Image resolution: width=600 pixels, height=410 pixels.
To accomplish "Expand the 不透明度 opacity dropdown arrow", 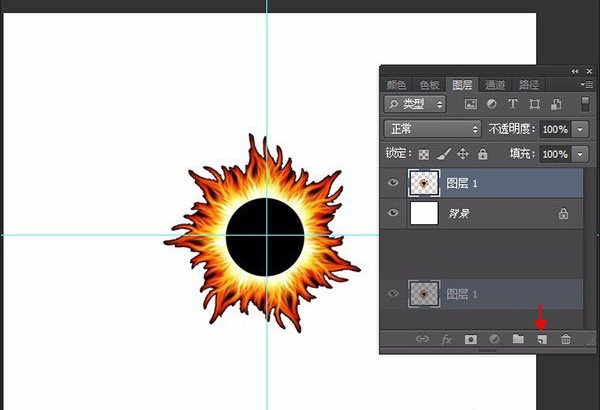I will (x=581, y=129).
